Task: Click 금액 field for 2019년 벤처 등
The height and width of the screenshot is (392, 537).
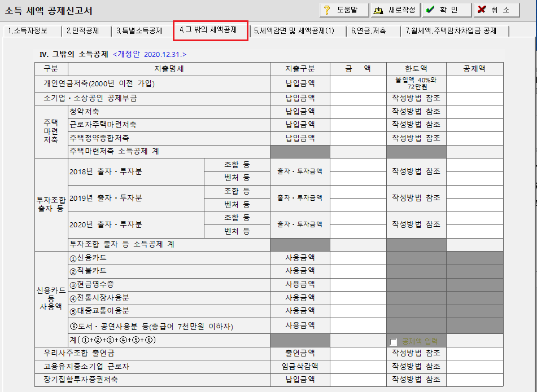Action: (x=358, y=205)
